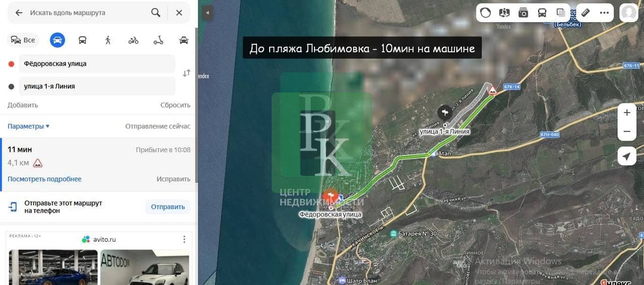
Task: Swap start and destination points
Action: pos(187,73)
